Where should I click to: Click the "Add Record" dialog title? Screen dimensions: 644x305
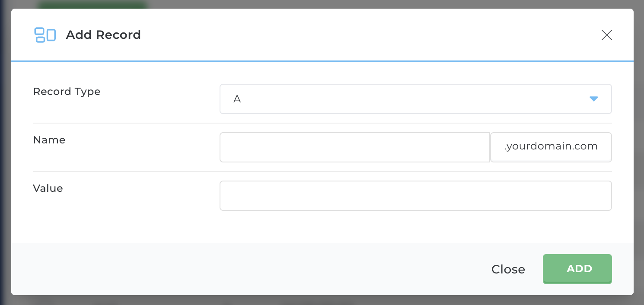pyautogui.click(x=103, y=35)
